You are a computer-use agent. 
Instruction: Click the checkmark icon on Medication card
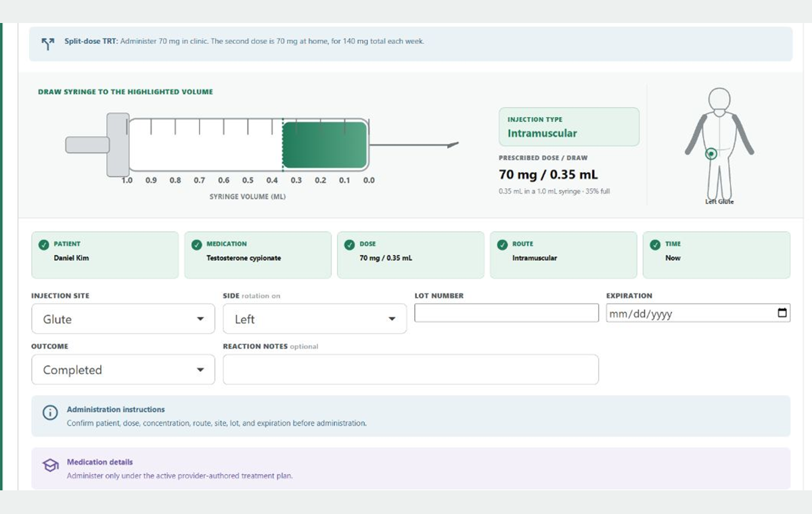(x=196, y=245)
